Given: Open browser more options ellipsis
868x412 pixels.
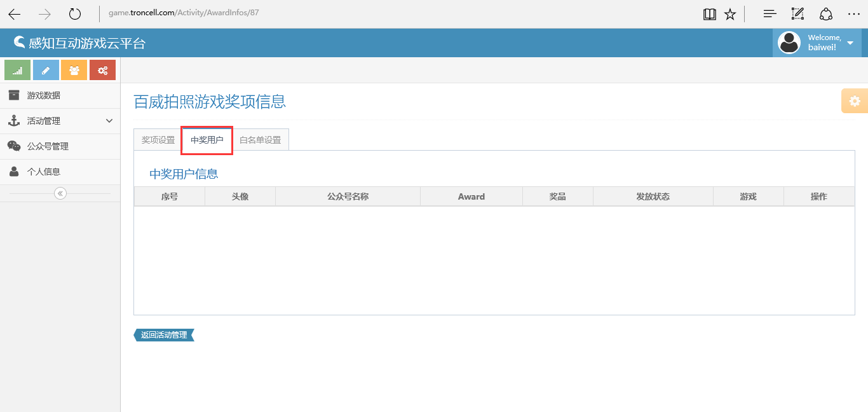Looking at the screenshot, I should (x=854, y=14).
